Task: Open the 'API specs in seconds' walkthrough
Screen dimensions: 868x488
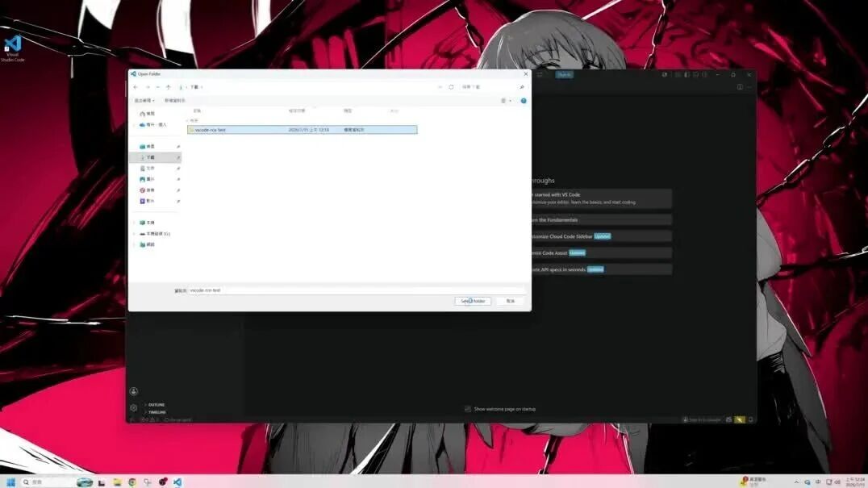Action: pyautogui.click(x=601, y=269)
